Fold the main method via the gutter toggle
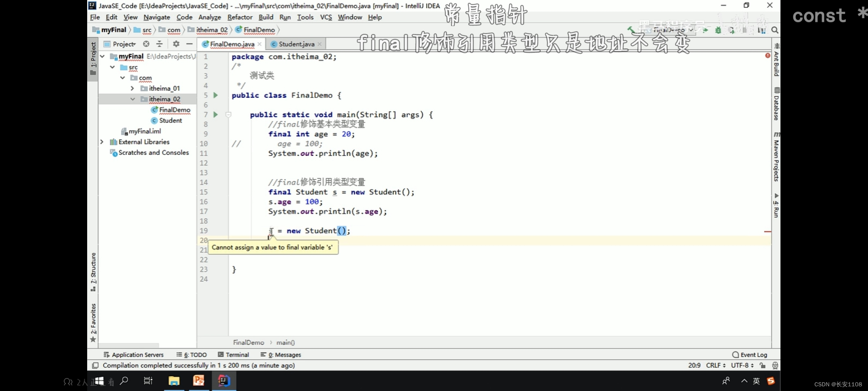Screen dimensions: 868x391 [229, 115]
